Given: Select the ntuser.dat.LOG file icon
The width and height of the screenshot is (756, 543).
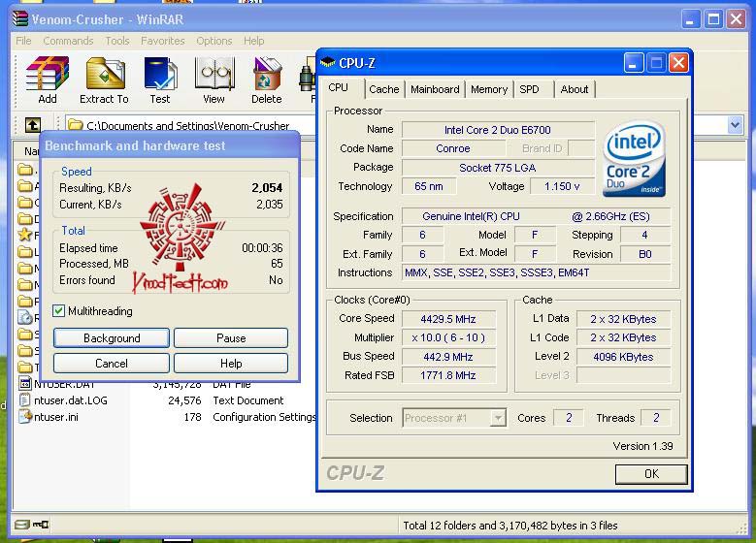Looking at the screenshot, I should 24,399.
